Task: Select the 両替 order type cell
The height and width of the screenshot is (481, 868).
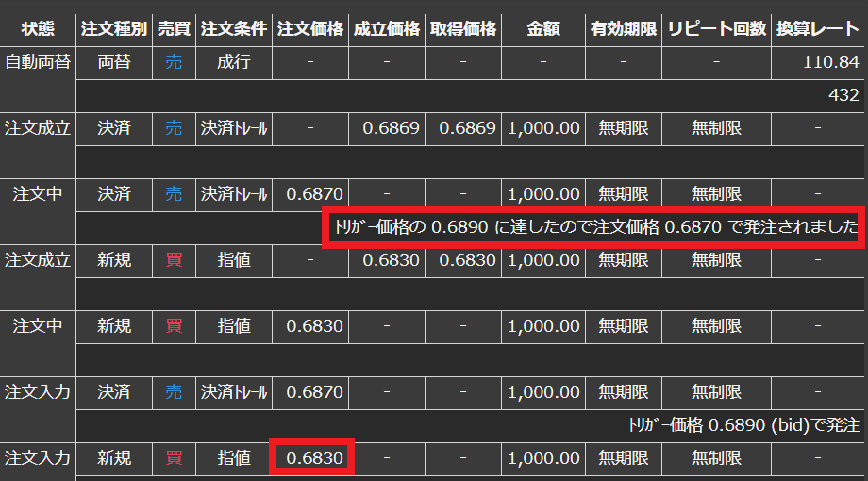Action: click(114, 62)
